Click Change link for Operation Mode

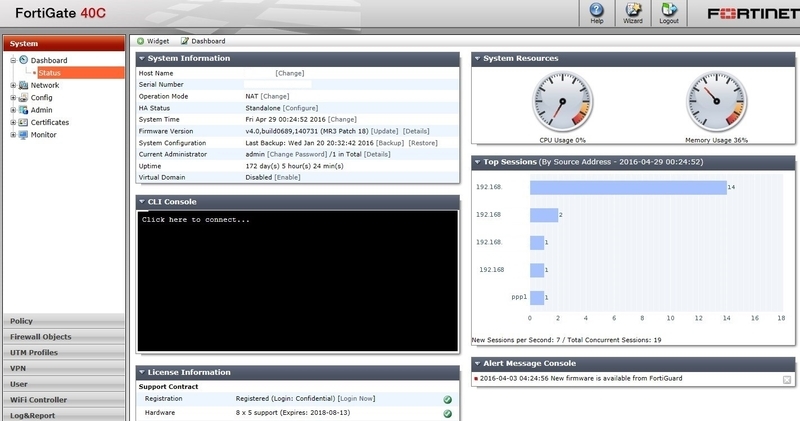[275, 96]
